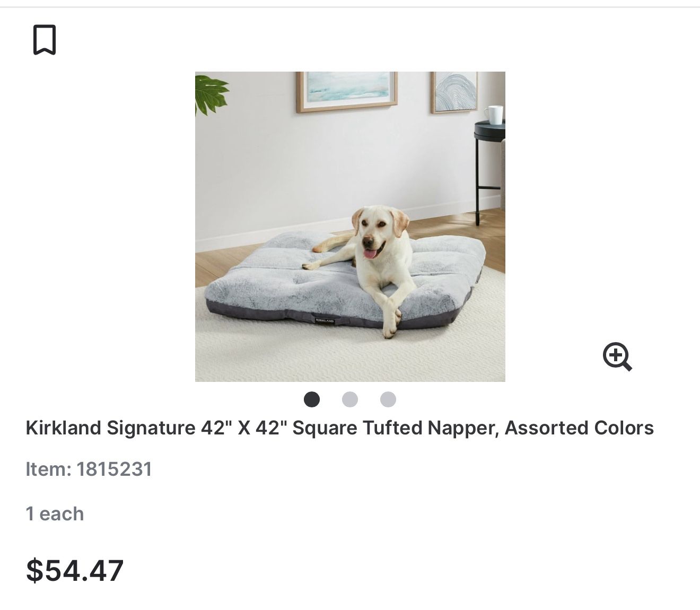Click the green plant leaf in the photo corner
Screen dimensions: 700x610
[211, 94]
